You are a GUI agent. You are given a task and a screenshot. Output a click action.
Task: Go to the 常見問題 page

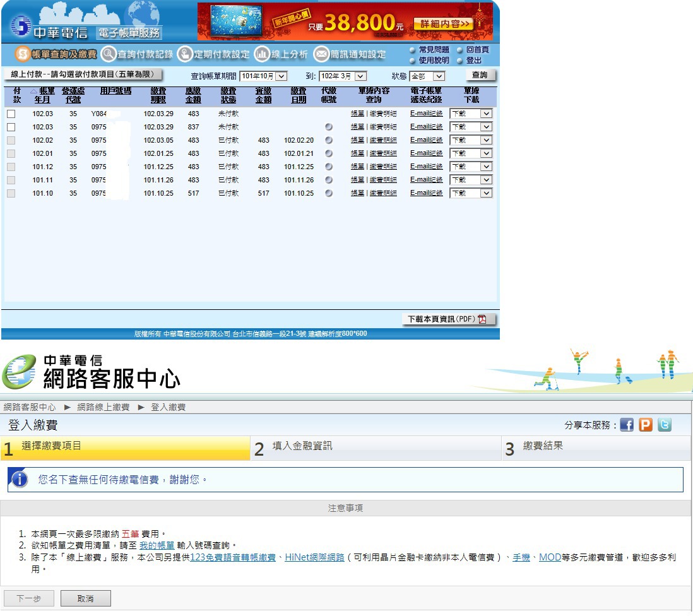pos(434,49)
